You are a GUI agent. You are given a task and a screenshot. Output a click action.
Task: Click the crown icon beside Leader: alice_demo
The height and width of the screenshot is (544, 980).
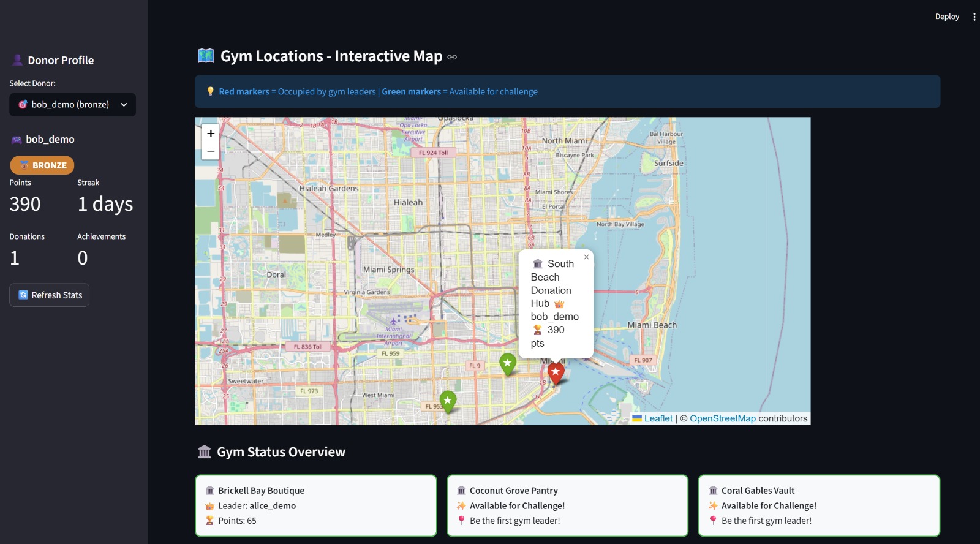[209, 506]
